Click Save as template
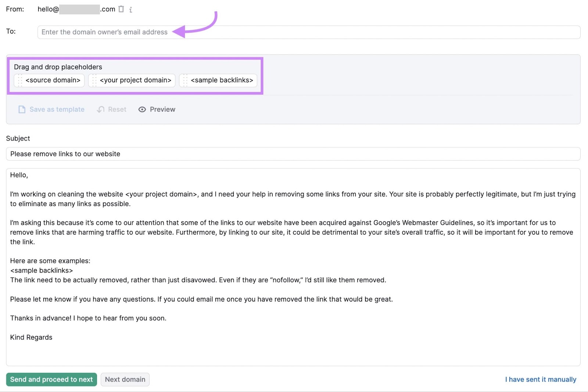 51,110
